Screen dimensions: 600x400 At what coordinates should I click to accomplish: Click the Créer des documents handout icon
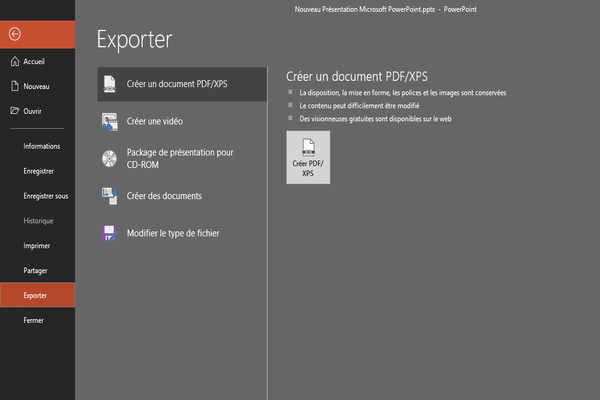tap(109, 196)
